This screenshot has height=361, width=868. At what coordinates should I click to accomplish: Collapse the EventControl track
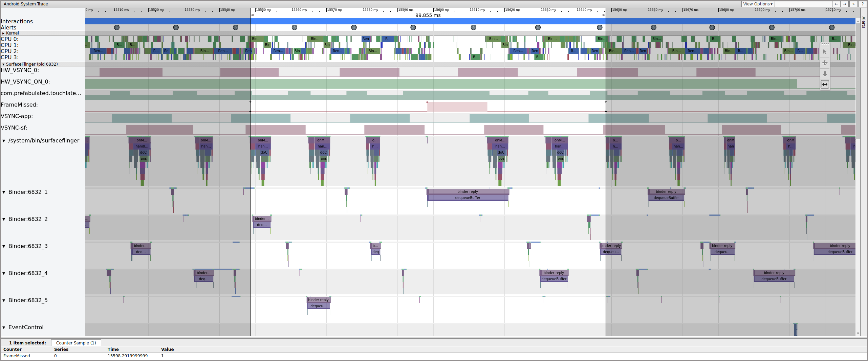(x=4, y=327)
